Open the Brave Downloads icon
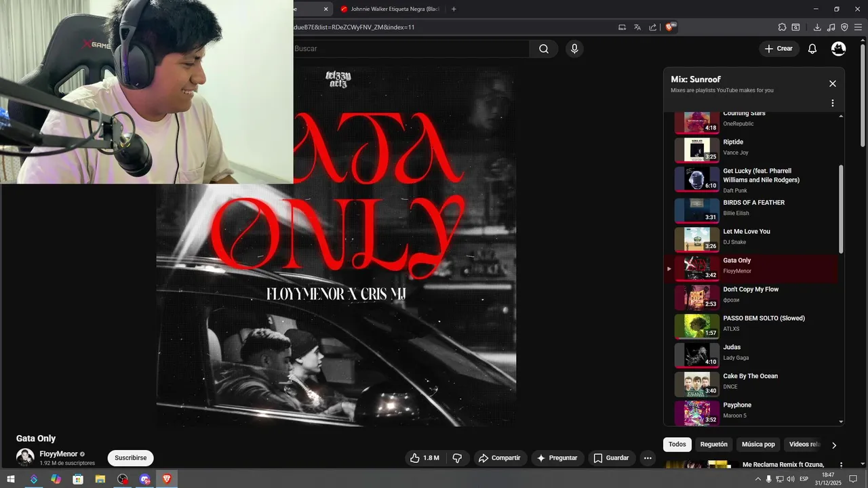868x488 pixels. click(x=817, y=27)
